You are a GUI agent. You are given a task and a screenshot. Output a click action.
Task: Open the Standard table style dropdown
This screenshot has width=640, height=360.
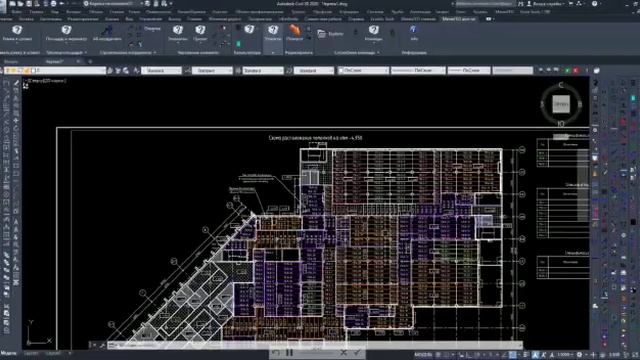coord(263,71)
